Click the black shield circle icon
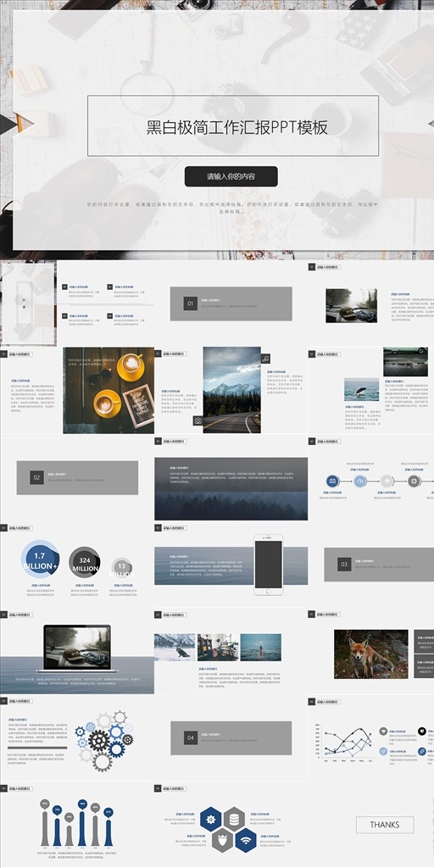This screenshot has height=868, width=434. tap(422, 732)
